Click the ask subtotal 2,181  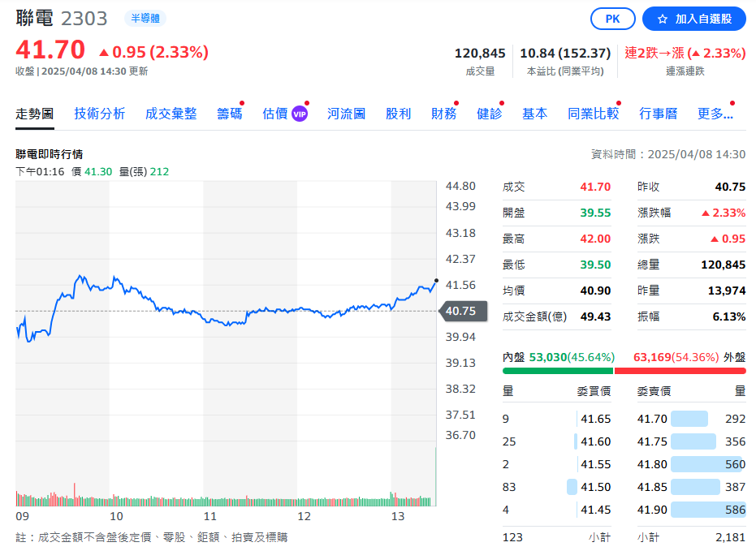tap(731, 537)
